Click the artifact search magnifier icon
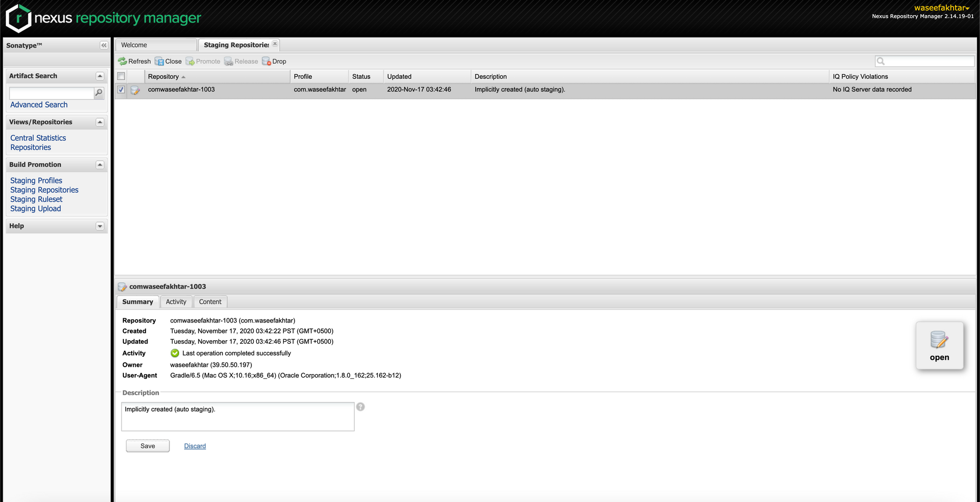980x502 pixels. click(99, 93)
